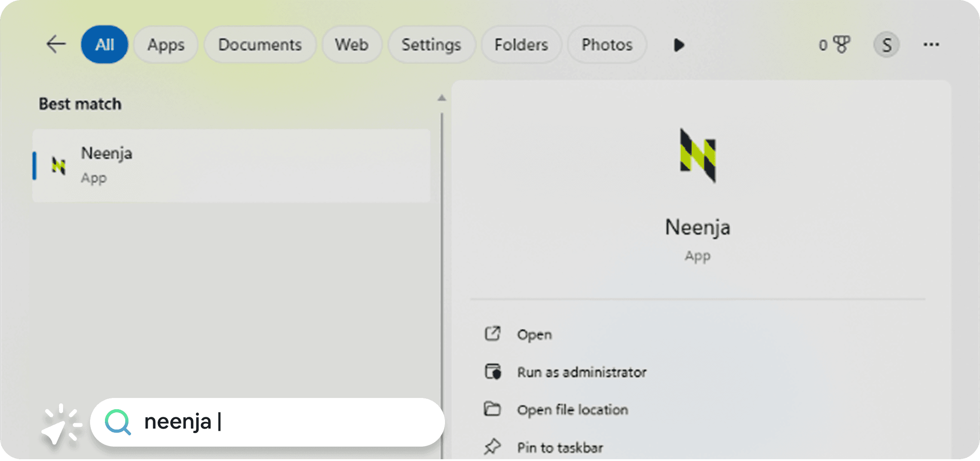Click the Open file location folder icon
The width and height of the screenshot is (980, 461).
pos(492,409)
